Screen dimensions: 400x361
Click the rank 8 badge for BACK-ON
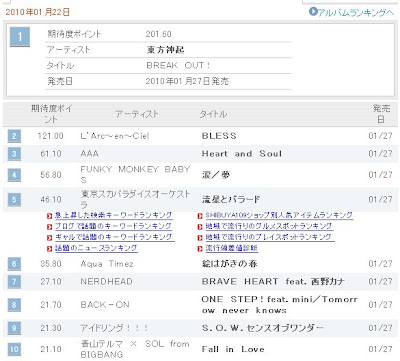coord(14,305)
